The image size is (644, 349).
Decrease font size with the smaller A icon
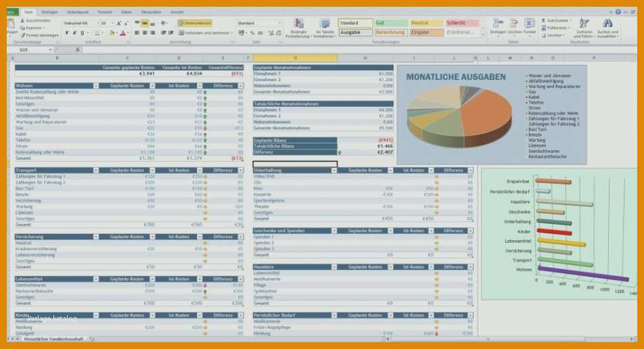[x=126, y=24]
